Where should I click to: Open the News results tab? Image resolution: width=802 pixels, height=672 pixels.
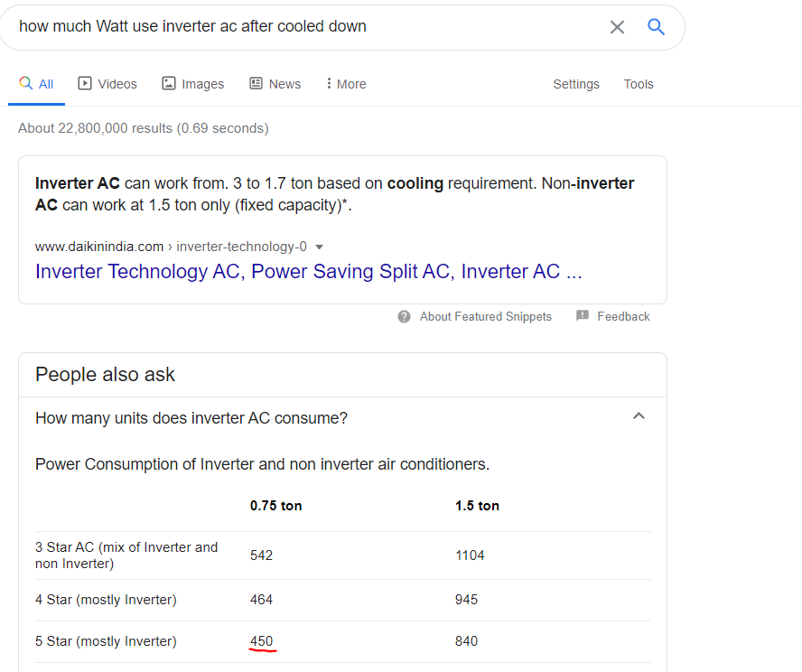coord(275,84)
